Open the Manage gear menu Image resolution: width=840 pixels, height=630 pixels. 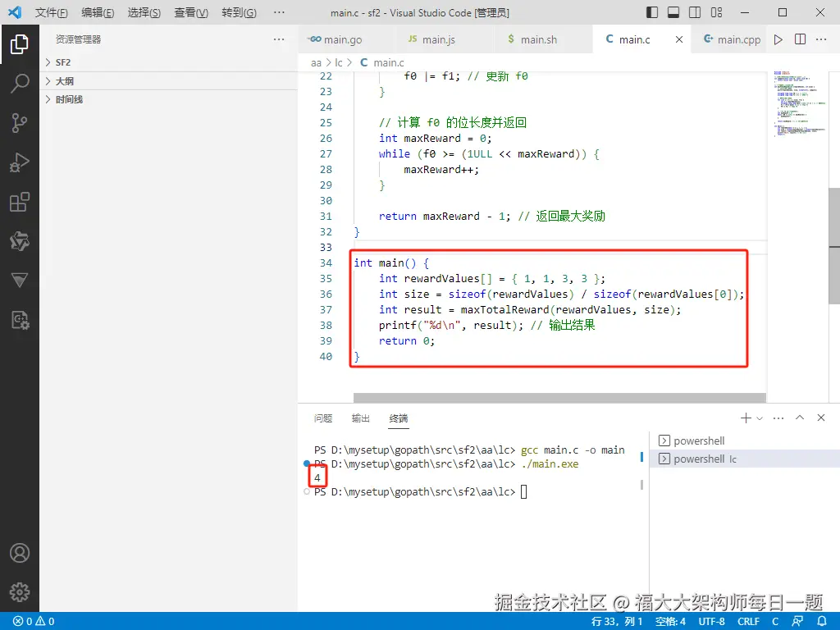[20, 592]
